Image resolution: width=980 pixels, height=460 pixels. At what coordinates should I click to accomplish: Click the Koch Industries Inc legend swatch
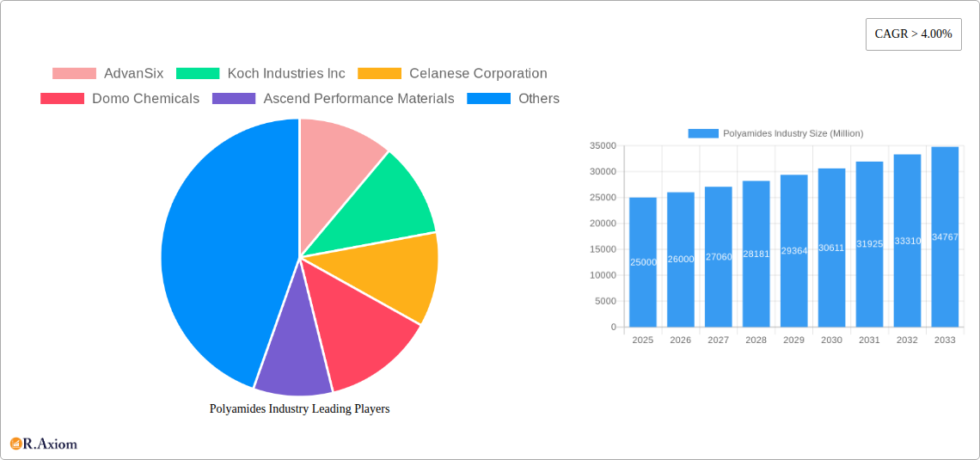click(x=198, y=73)
